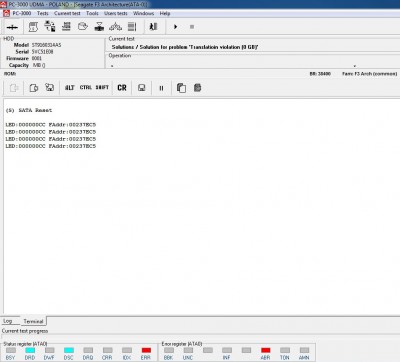This screenshot has width=400, height=362.
Task: Switch to the Terminal tab
Action: click(x=33, y=321)
